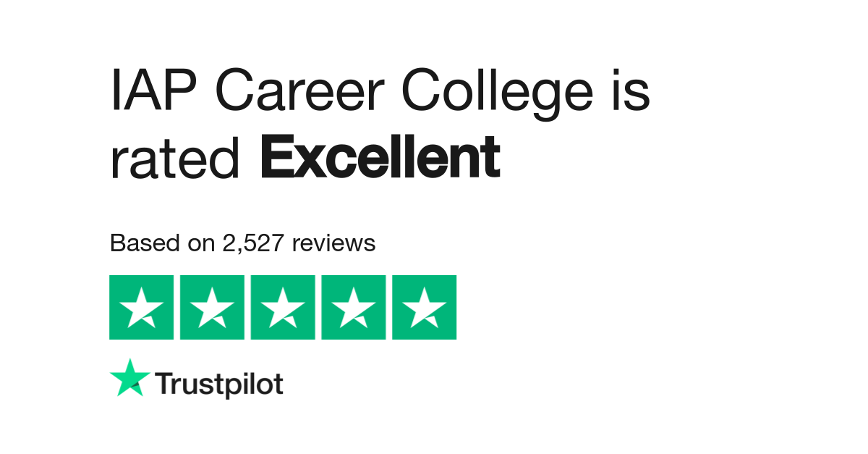Click the fourth green rating star

(x=354, y=307)
